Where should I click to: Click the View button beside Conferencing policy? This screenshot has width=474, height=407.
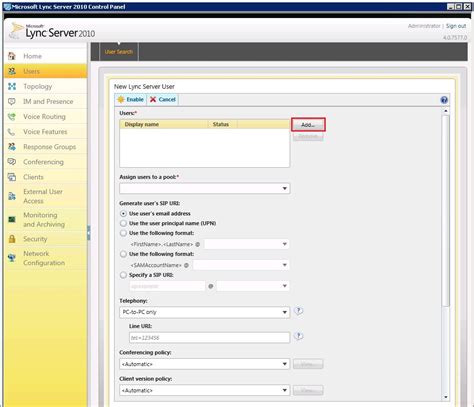308,364
